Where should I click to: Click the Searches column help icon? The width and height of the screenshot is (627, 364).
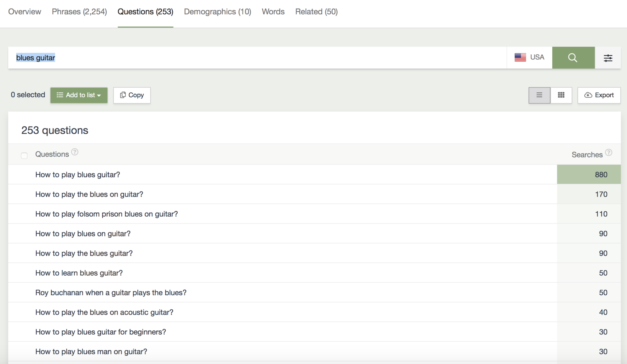pos(609,152)
